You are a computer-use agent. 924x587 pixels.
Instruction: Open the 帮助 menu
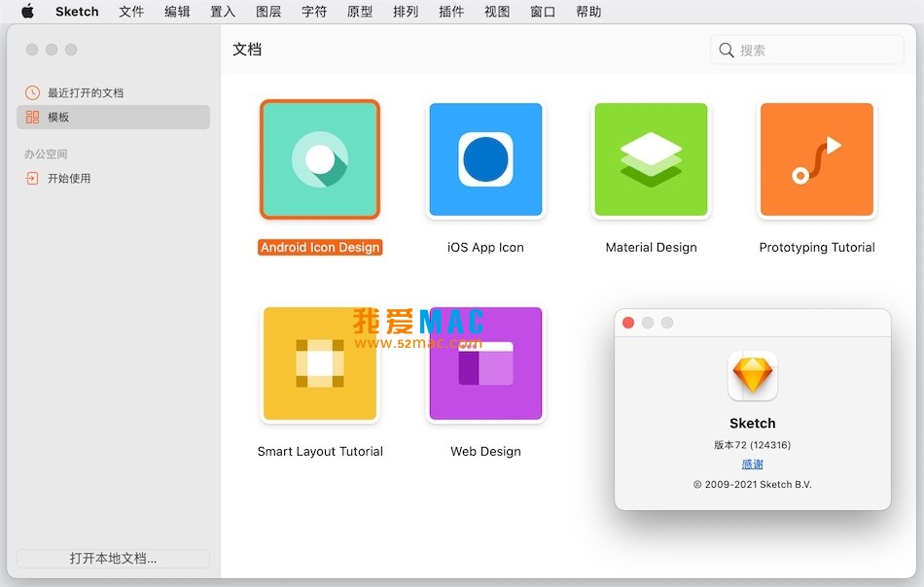click(588, 12)
